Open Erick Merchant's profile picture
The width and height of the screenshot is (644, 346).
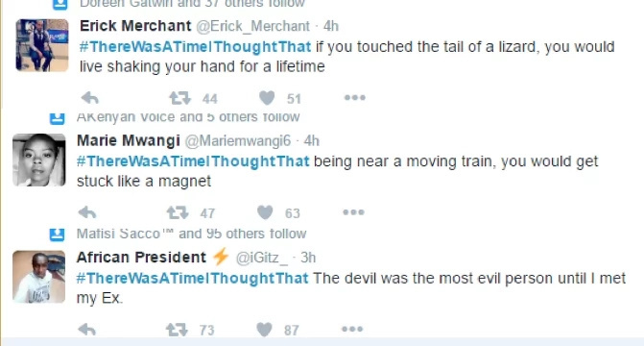point(42,45)
